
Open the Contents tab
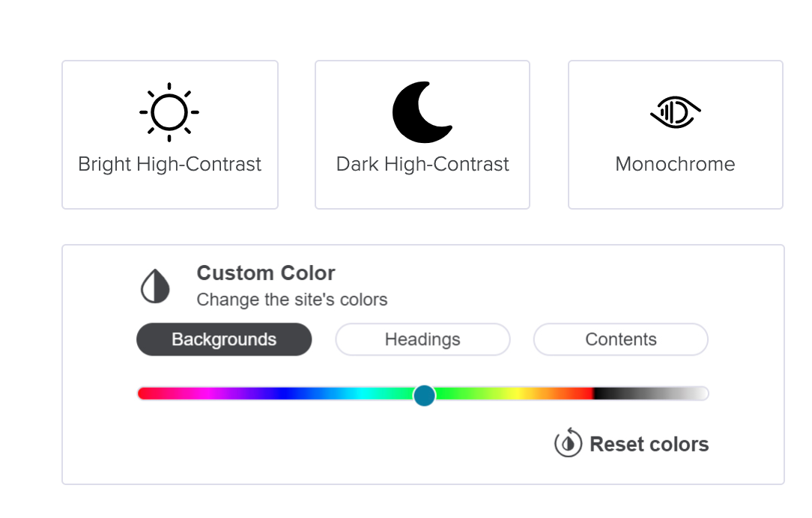coord(620,339)
